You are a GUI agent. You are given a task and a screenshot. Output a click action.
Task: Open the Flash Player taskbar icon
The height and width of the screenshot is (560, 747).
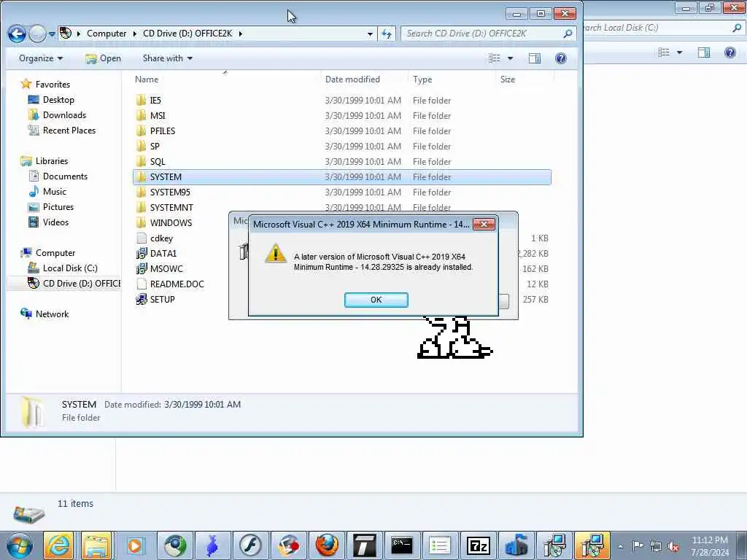click(250, 545)
